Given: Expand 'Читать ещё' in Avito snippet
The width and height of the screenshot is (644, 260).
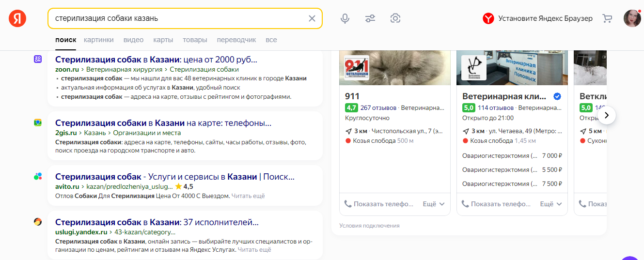Looking at the screenshot, I should coord(248,196).
